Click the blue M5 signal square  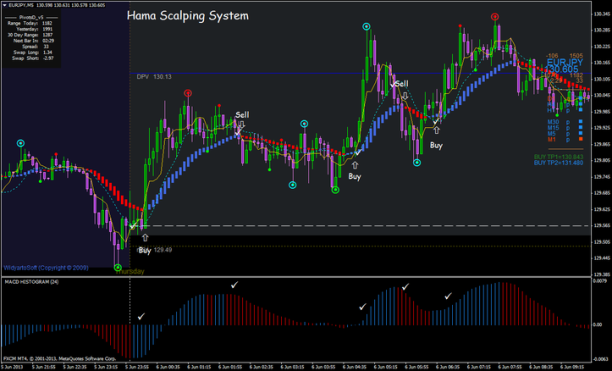click(580, 133)
